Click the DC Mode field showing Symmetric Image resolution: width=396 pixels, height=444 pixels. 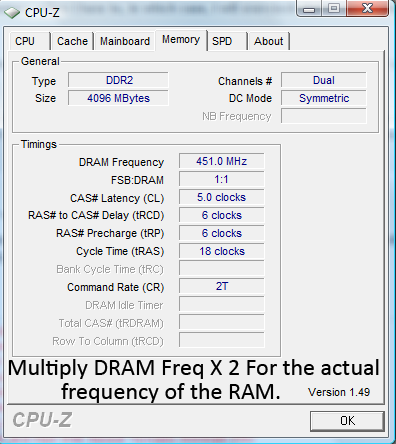click(x=324, y=98)
